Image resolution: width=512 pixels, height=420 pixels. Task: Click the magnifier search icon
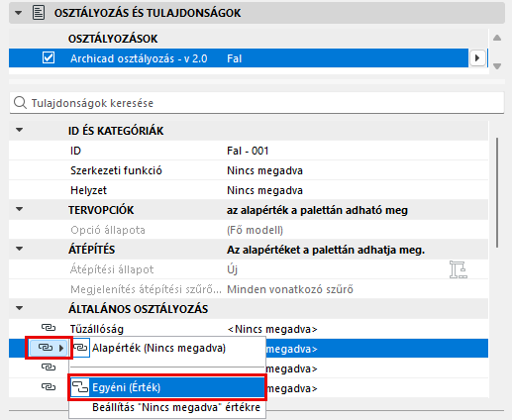[20, 103]
